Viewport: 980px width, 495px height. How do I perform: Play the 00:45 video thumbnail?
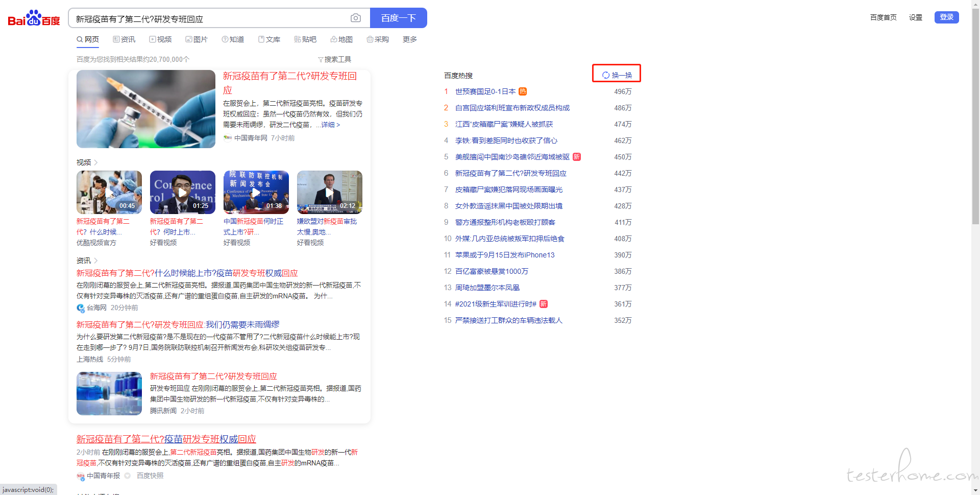click(109, 192)
